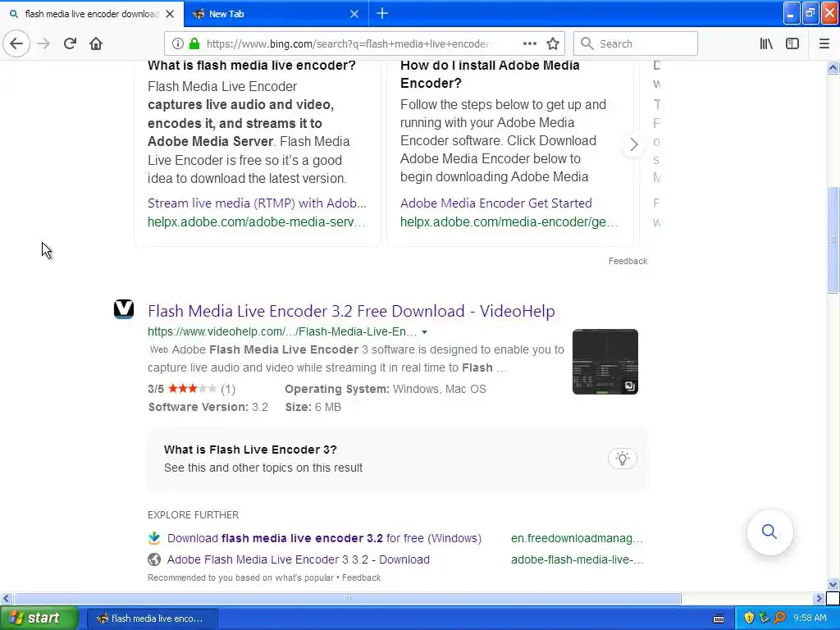Click en.freedownloadmanag domain link

[x=577, y=538]
